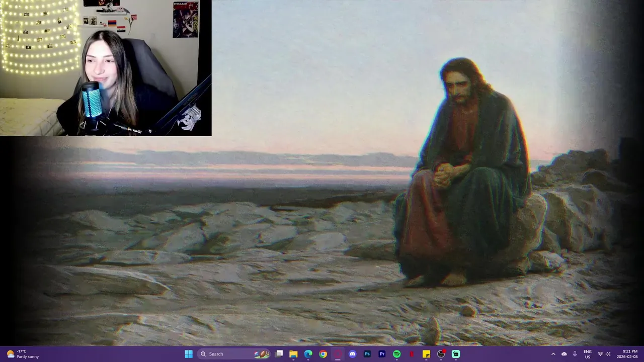Open the green chat app icon in taskbar

(456, 354)
